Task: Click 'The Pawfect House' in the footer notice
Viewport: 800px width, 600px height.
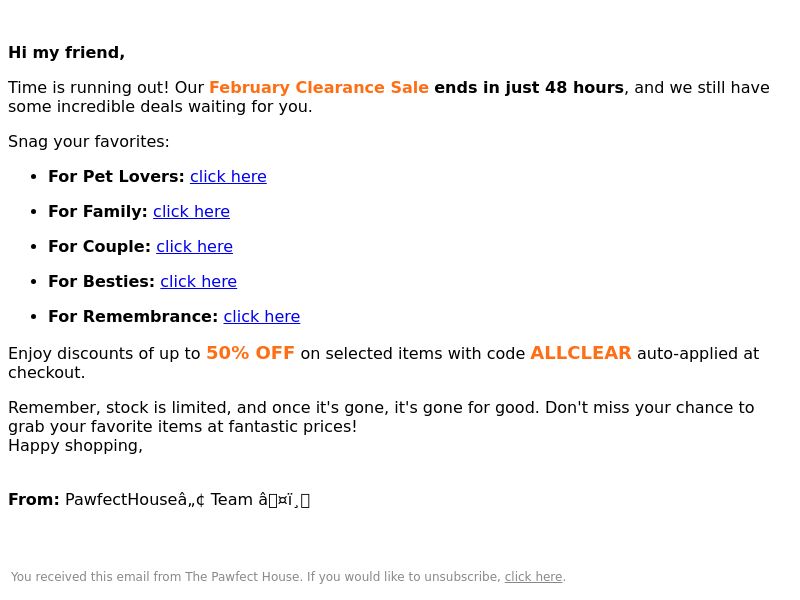Action: pos(242,577)
